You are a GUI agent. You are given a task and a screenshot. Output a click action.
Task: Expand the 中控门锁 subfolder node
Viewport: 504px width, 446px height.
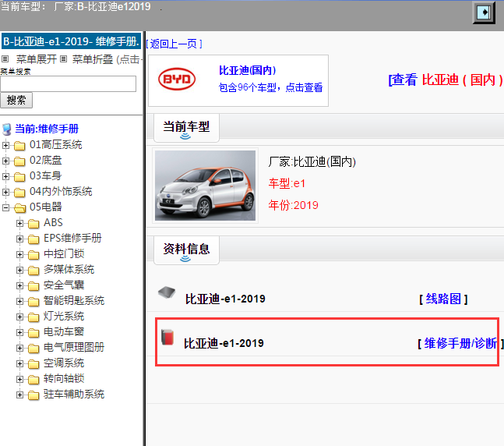coord(19,254)
